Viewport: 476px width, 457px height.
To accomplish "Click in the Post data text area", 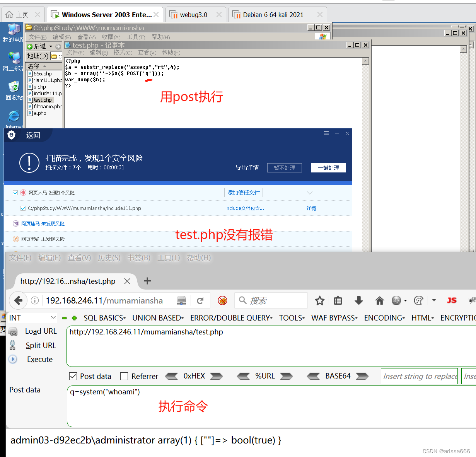I will pyautogui.click(x=271, y=406).
